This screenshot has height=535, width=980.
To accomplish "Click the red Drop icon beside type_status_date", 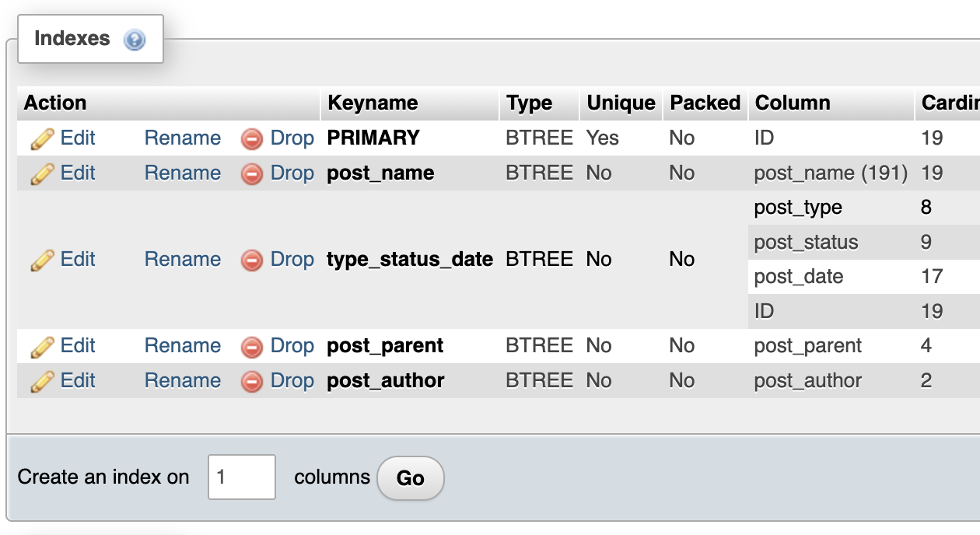I will click(250, 259).
